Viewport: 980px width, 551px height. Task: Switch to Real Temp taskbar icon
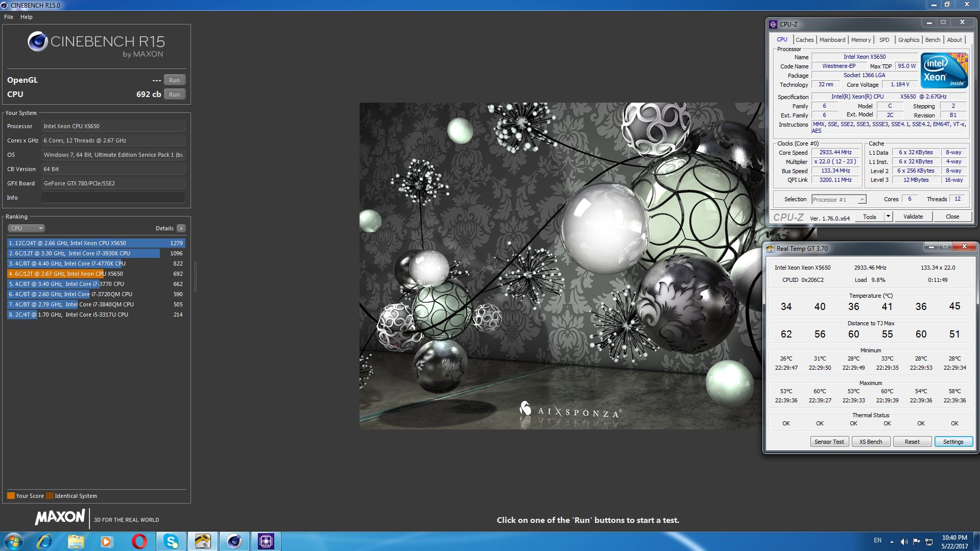tap(202, 541)
